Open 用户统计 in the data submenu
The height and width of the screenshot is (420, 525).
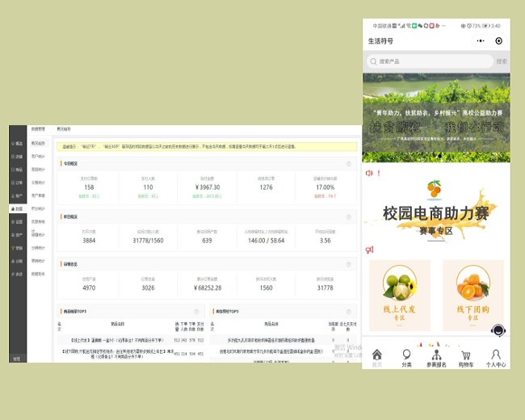(x=39, y=157)
